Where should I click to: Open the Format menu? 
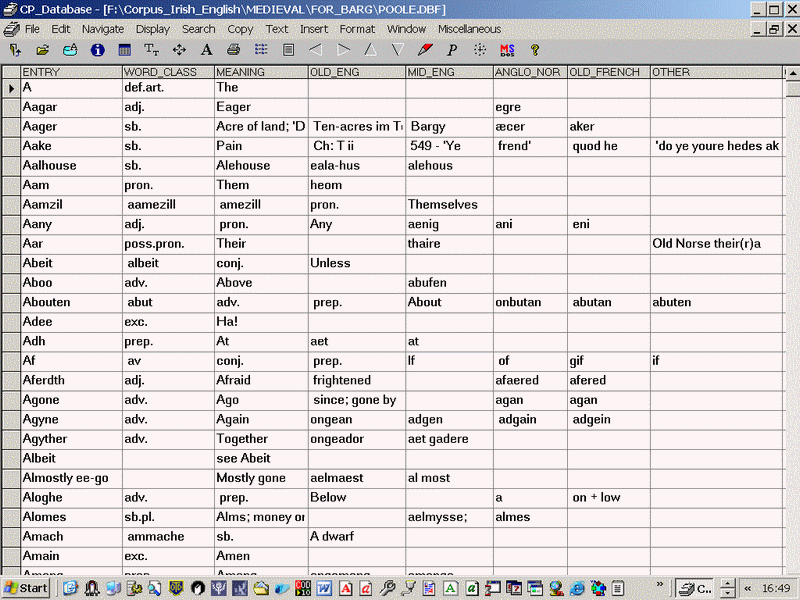point(357,29)
